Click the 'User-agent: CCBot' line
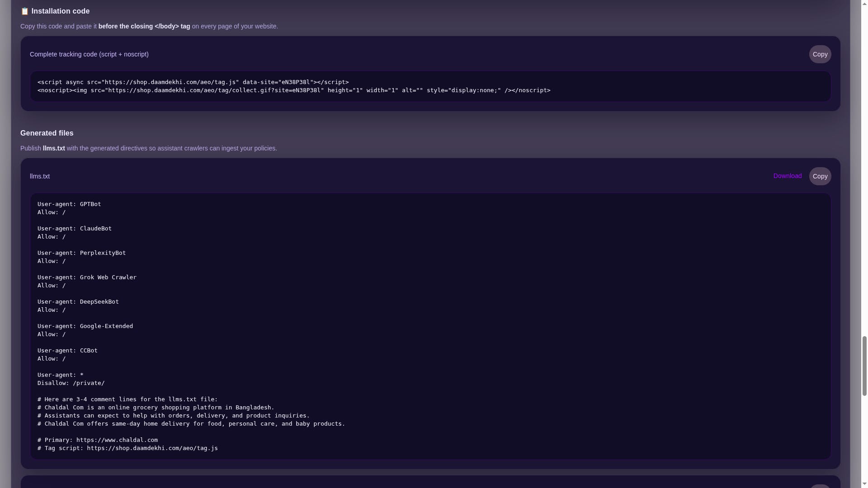The height and width of the screenshot is (488, 868). [67, 351]
